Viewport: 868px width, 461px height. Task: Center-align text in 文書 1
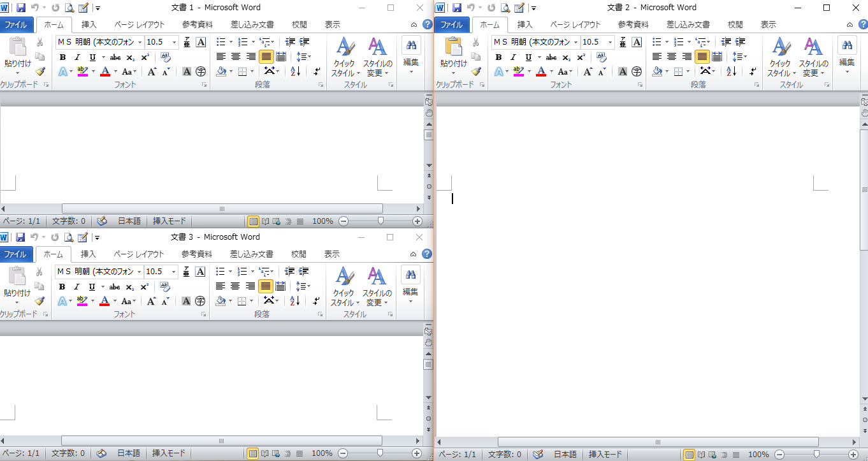pyautogui.click(x=236, y=57)
